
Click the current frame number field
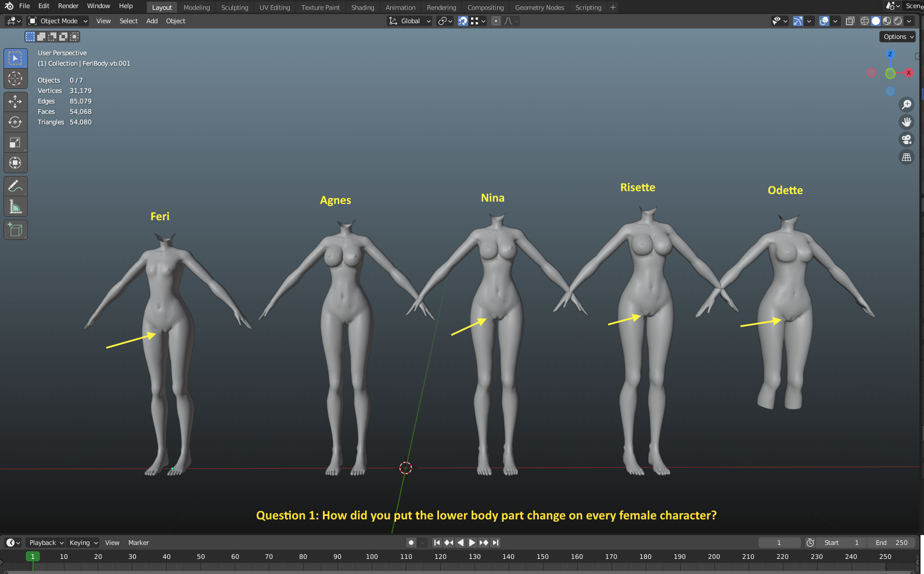[x=779, y=543]
